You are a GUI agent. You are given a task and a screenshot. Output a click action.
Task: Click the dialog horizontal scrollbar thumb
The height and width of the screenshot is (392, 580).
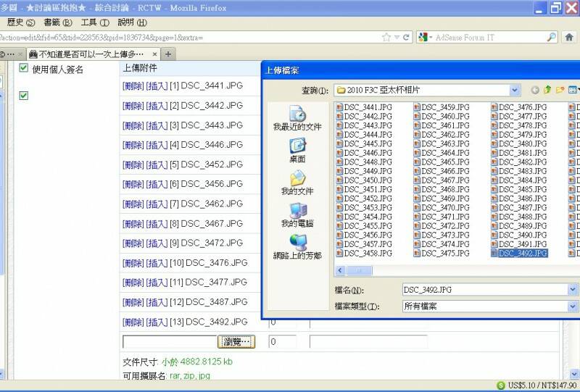(359, 271)
